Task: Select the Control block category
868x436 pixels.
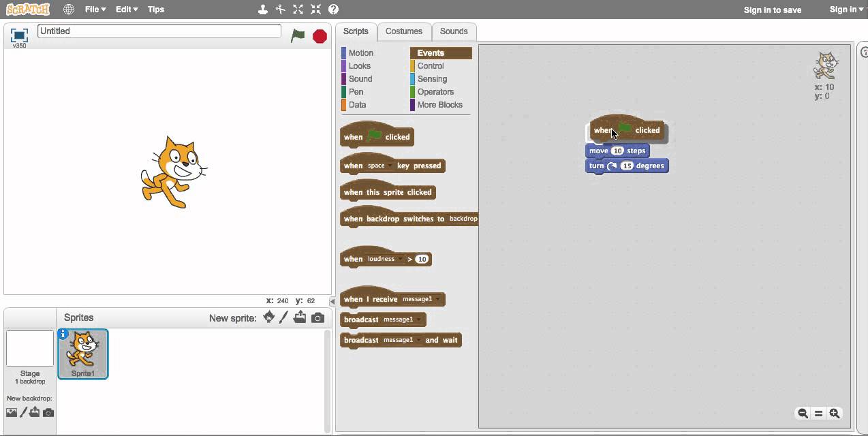Action: click(x=431, y=66)
